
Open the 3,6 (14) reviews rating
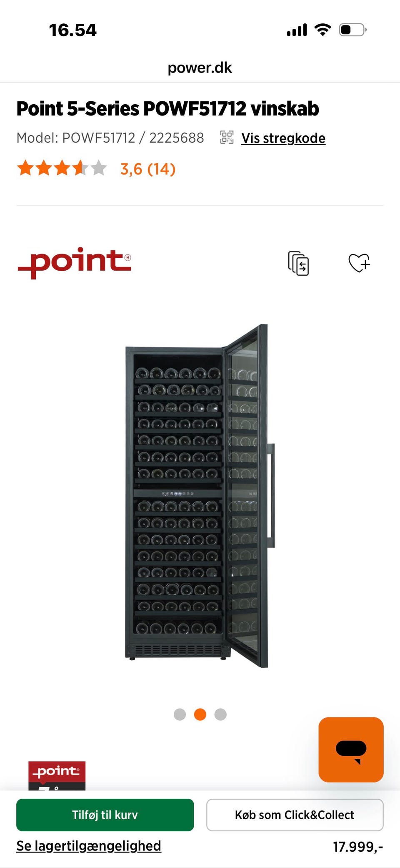click(x=148, y=169)
